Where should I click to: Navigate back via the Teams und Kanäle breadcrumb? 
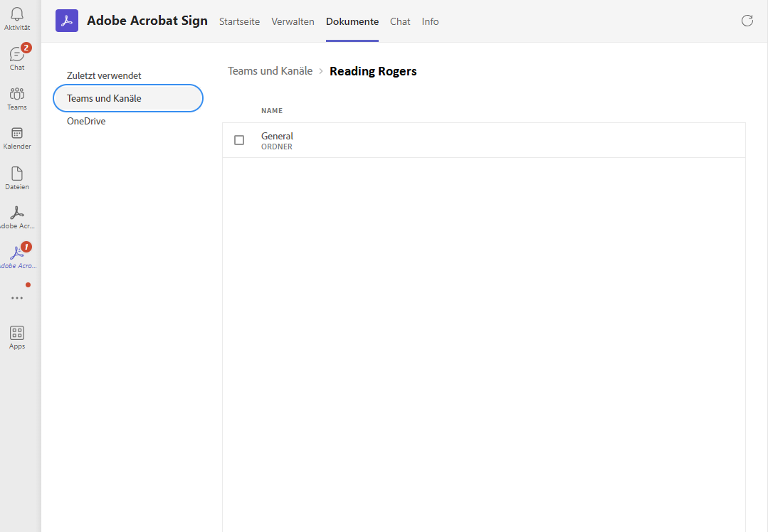pos(270,70)
